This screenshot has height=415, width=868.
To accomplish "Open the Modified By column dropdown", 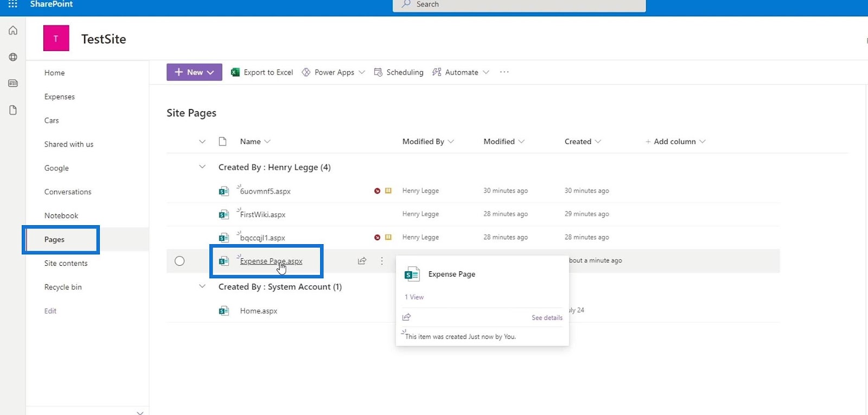I will point(451,142).
